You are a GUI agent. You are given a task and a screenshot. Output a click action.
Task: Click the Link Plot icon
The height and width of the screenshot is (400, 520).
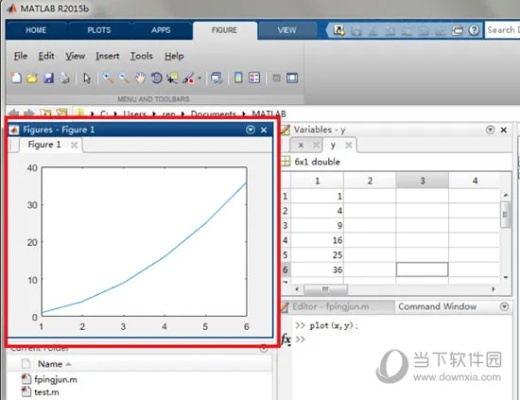[x=216, y=78]
